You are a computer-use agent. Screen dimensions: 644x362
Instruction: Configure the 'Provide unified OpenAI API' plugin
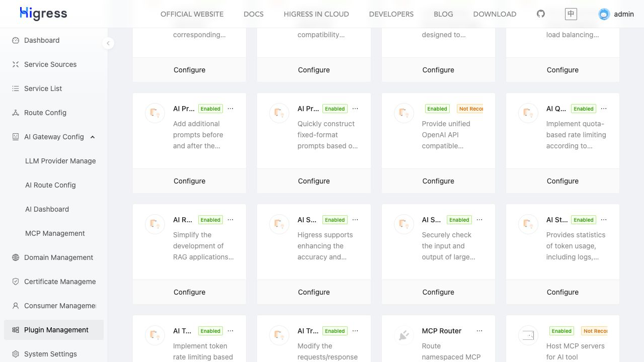438,181
